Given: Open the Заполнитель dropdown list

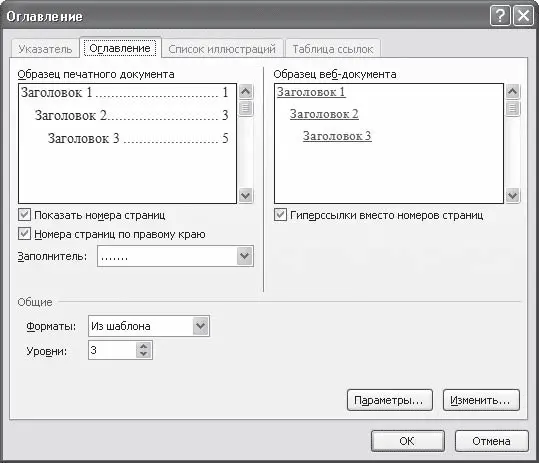Looking at the screenshot, I should tap(244, 256).
